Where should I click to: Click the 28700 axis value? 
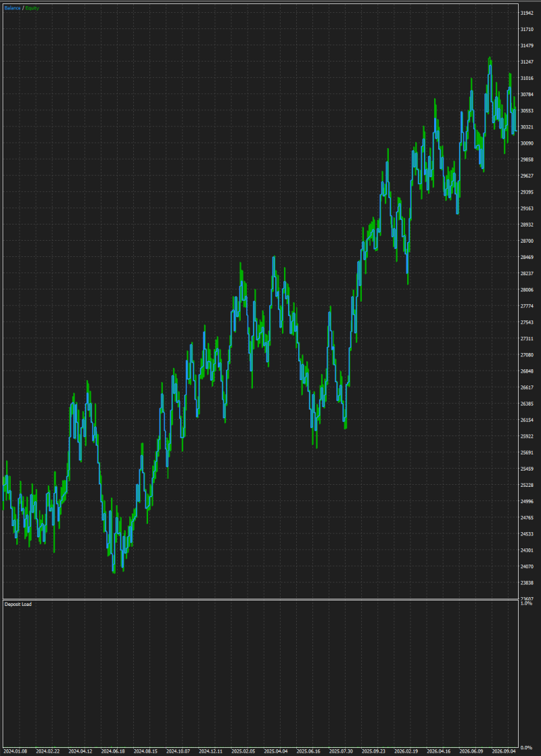coord(527,241)
